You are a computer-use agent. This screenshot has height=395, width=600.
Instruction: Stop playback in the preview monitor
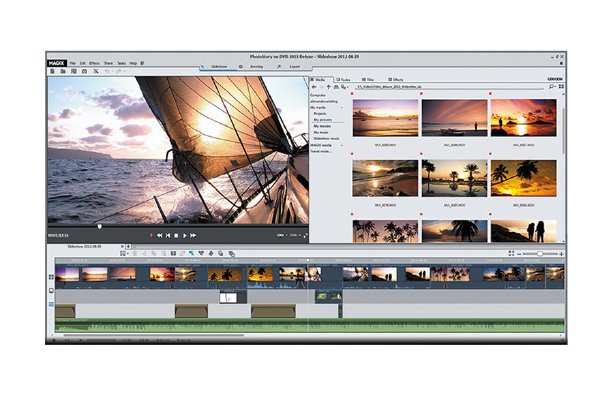pyautogui.click(x=176, y=235)
